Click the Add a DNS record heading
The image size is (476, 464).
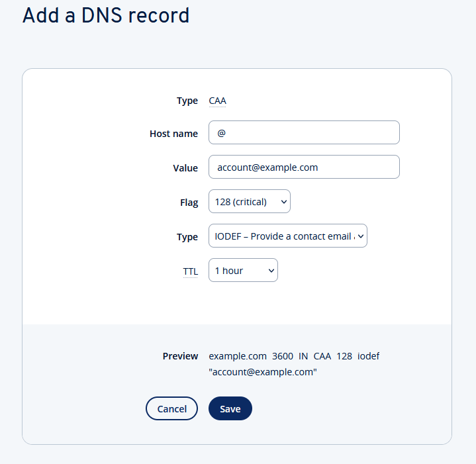coord(106,16)
